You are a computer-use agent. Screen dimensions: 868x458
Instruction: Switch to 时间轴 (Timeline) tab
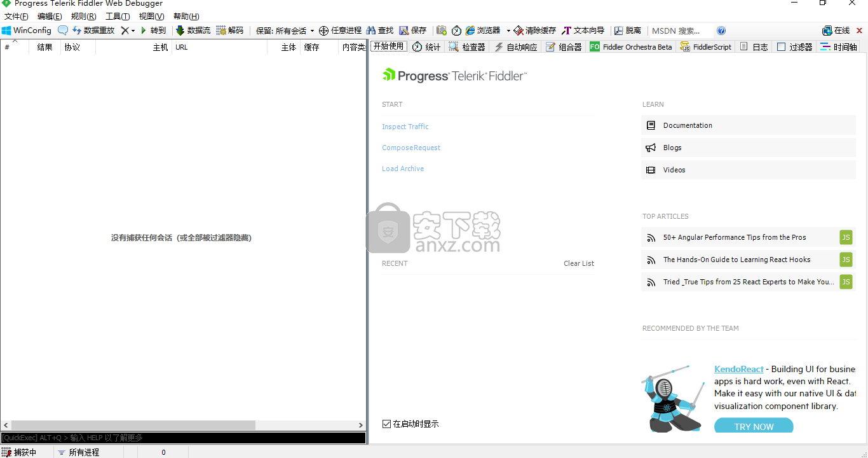point(839,47)
